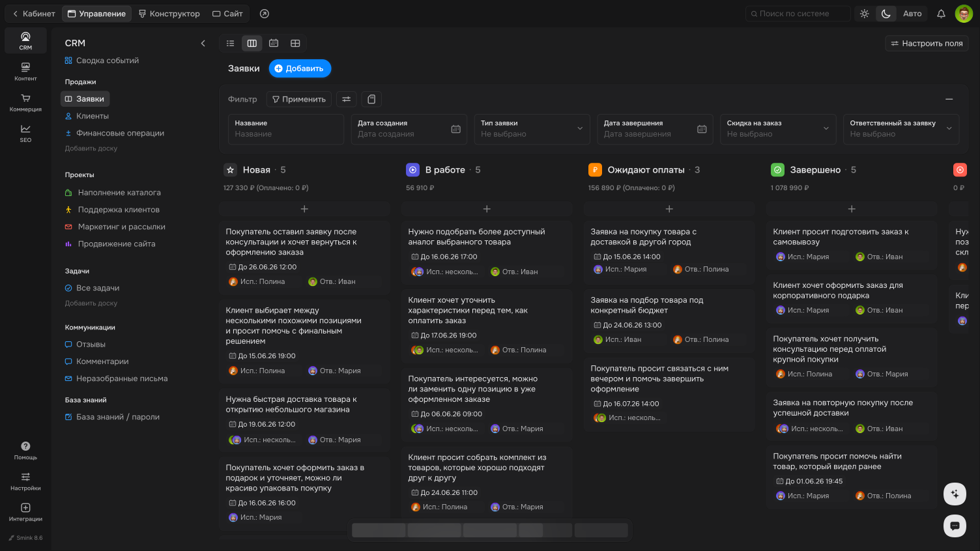
Task: Set theme mode to Авто
Action: coord(912,14)
